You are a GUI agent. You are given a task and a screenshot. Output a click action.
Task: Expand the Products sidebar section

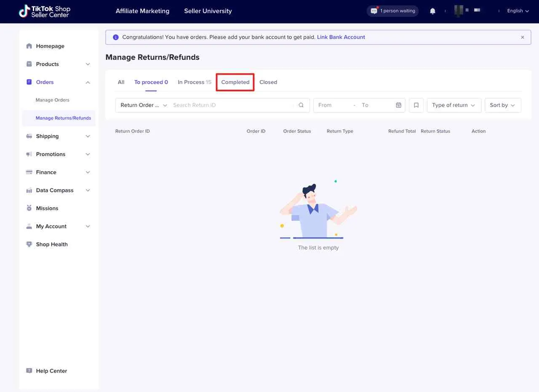88,64
